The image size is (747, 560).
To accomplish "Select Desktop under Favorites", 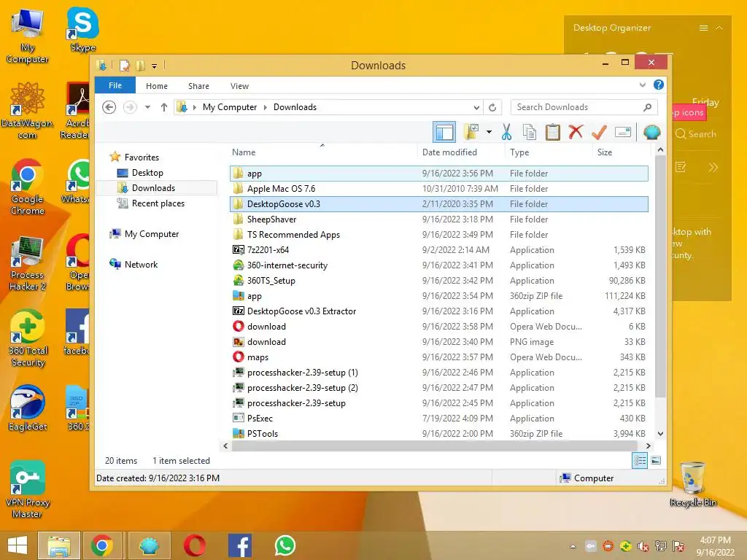I will pos(147,173).
